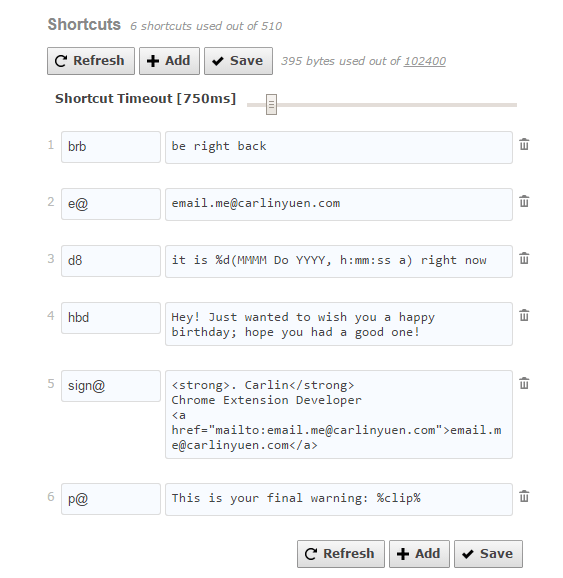Click the d8 shortcut key field
Screen dimensions: 563x578
[x=111, y=261]
